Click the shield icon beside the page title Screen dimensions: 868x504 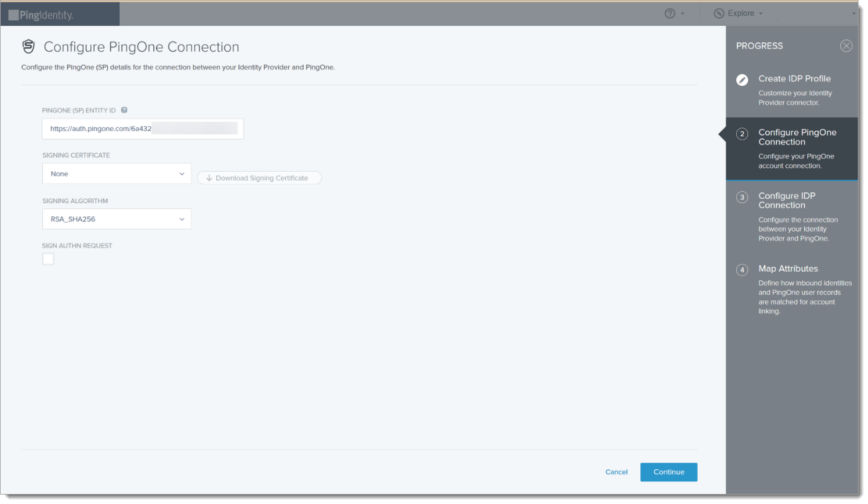click(x=28, y=47)
